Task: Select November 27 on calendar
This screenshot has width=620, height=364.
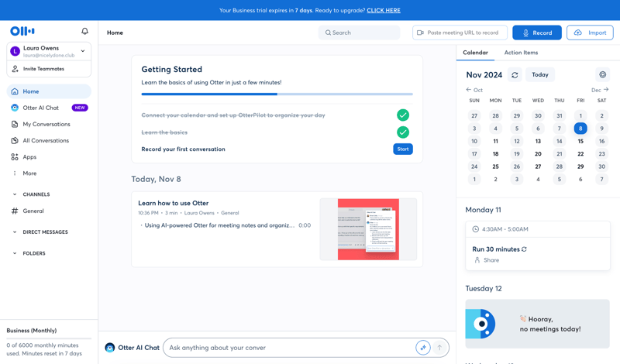Action: [538, 167]
